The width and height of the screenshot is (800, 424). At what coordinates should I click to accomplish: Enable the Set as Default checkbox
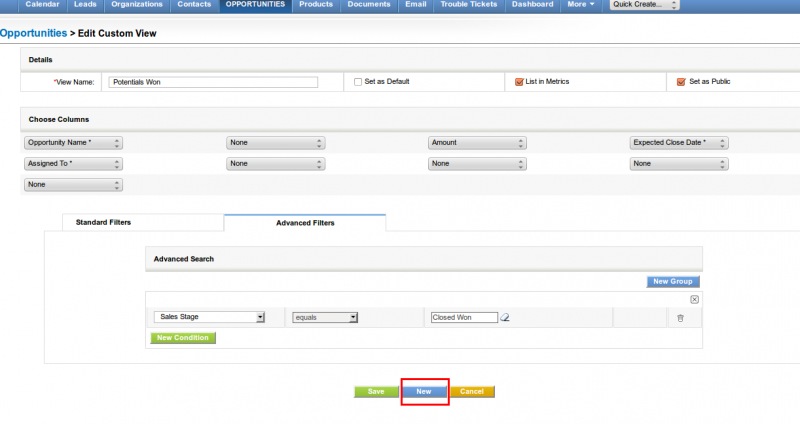[x=358, y=82]
